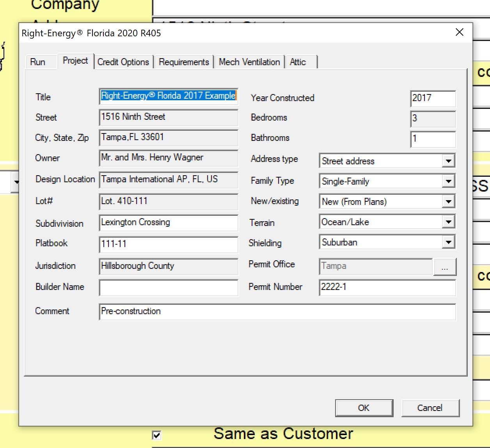490x448 pixels.
Task: Click the Bedrooms field
Action: 433,119
